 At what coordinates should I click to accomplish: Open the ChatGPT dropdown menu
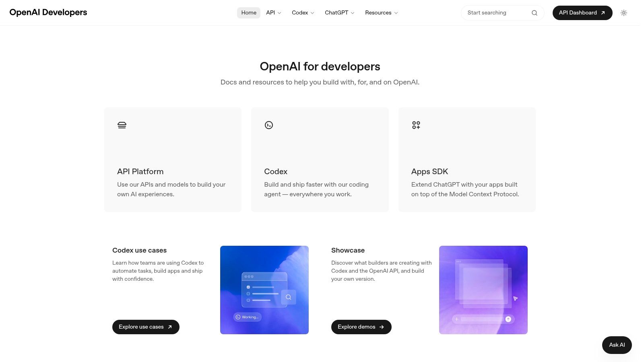(340, 13)
